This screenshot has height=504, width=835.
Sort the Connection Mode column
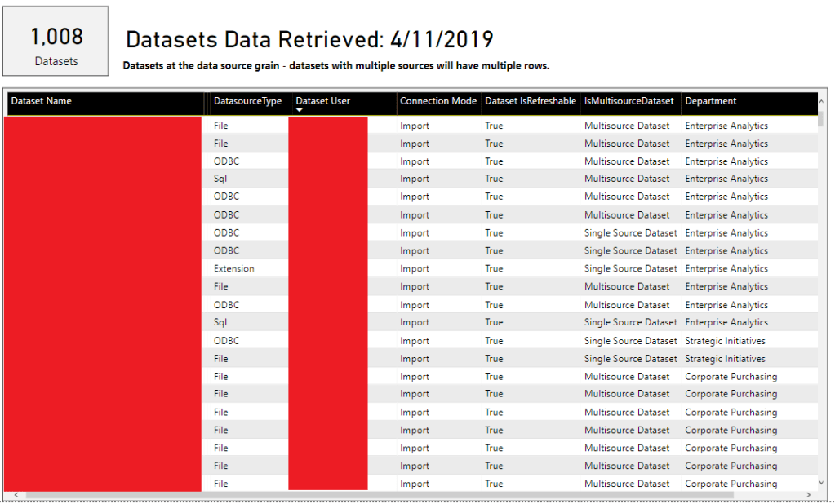coord(438,101)
